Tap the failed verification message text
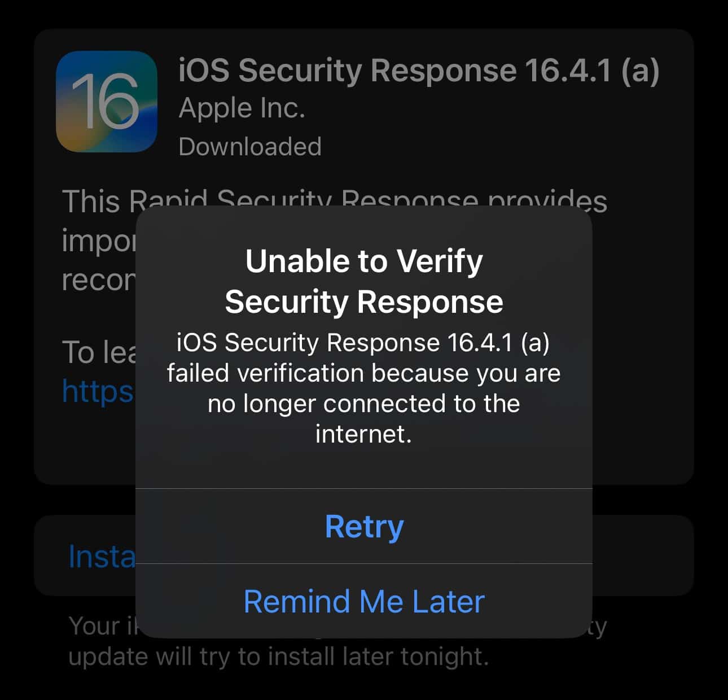 364,388
